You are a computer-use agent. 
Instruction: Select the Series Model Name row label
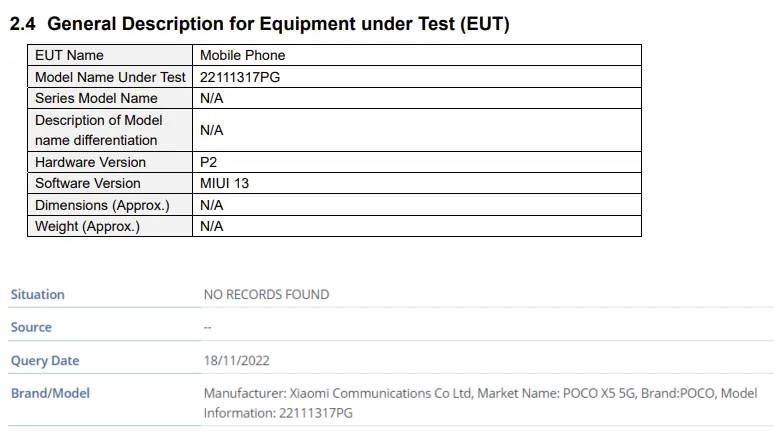[96, 98]
